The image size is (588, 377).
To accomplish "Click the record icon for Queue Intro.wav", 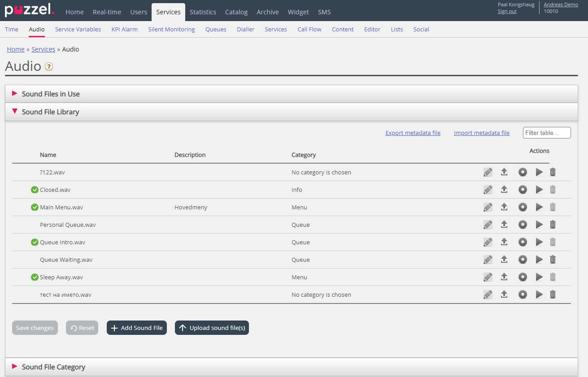I will [523, 242].
